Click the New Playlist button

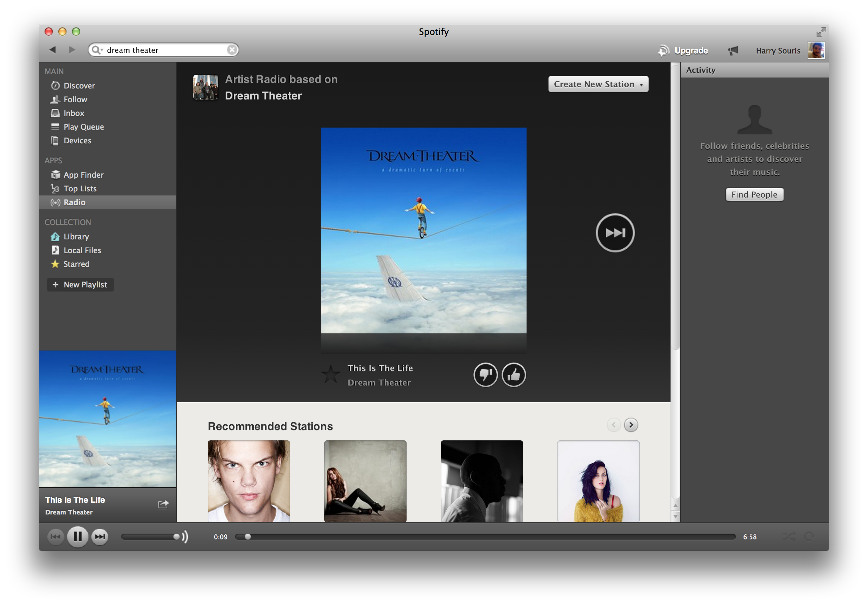80,284
